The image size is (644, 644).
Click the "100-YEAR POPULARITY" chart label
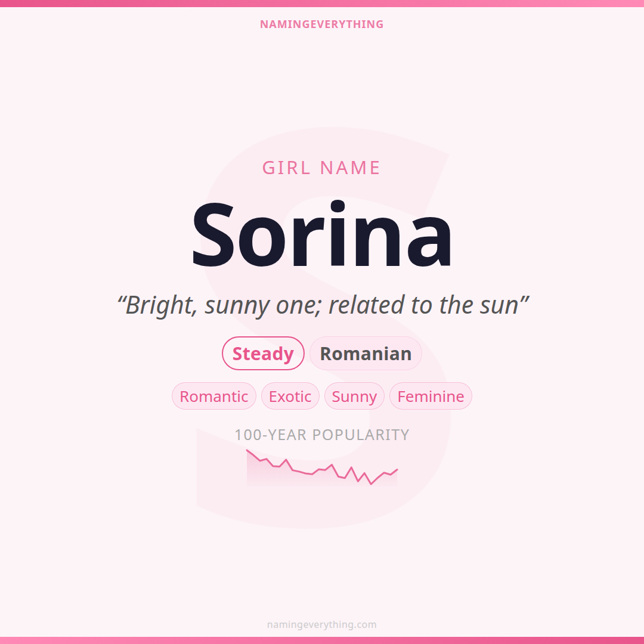coord(322,435)
